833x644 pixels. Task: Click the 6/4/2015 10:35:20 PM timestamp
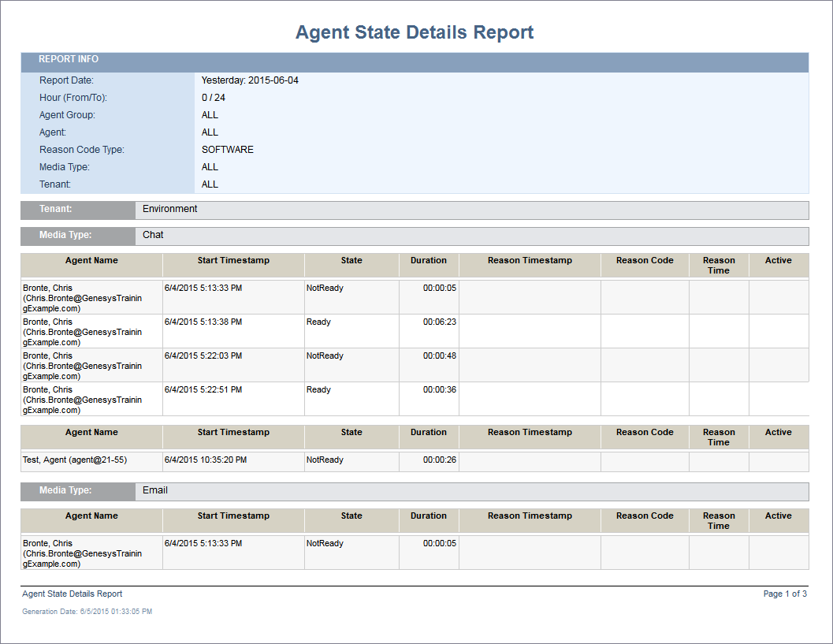[x=205, y=460]
